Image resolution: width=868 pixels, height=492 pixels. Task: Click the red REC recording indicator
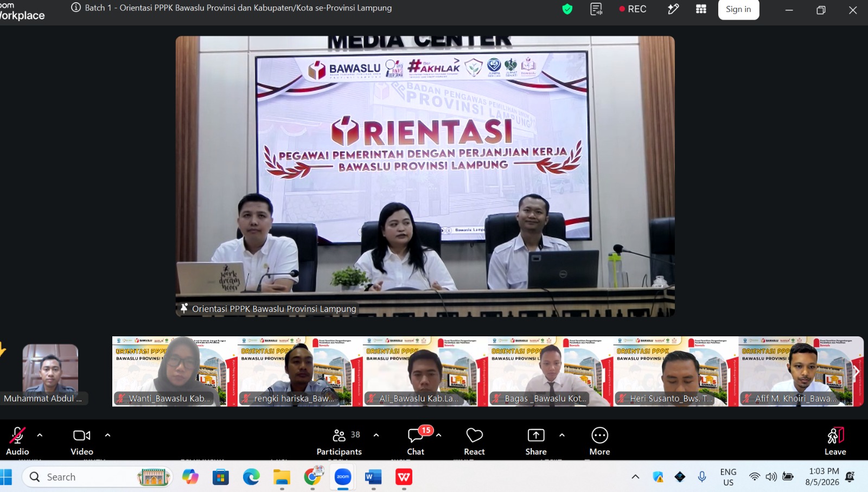tap(633, 9)
